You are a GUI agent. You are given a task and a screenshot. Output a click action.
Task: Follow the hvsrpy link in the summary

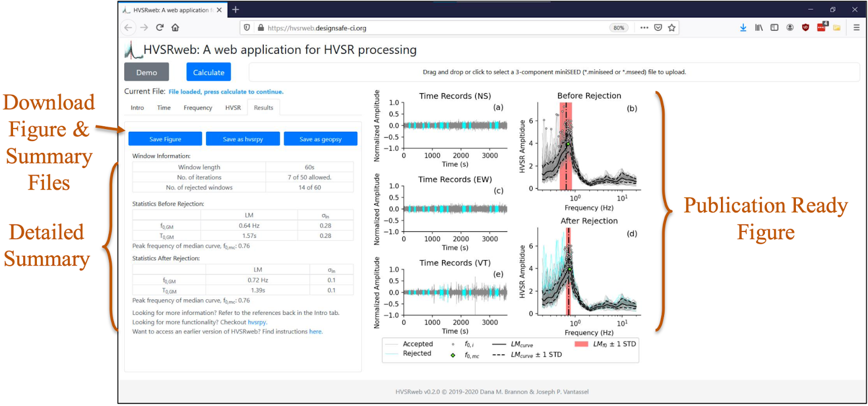(257, 323)
